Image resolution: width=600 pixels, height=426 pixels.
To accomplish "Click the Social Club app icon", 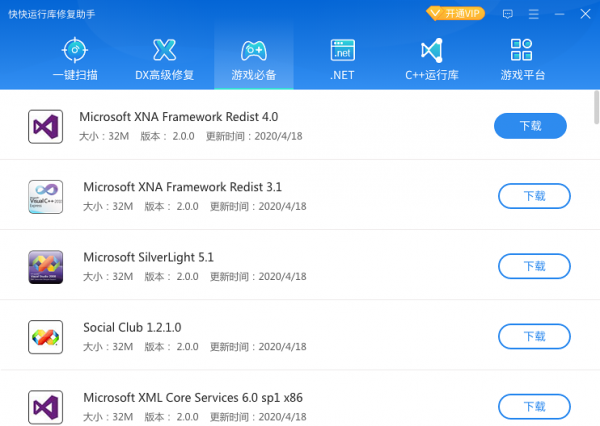I will (x=45, y=336).
